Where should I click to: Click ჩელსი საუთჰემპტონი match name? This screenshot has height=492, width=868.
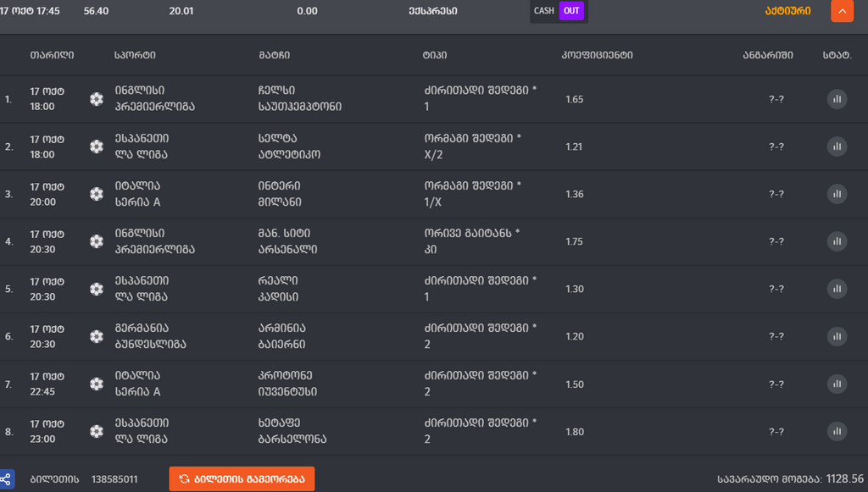(x=299, y=98)
